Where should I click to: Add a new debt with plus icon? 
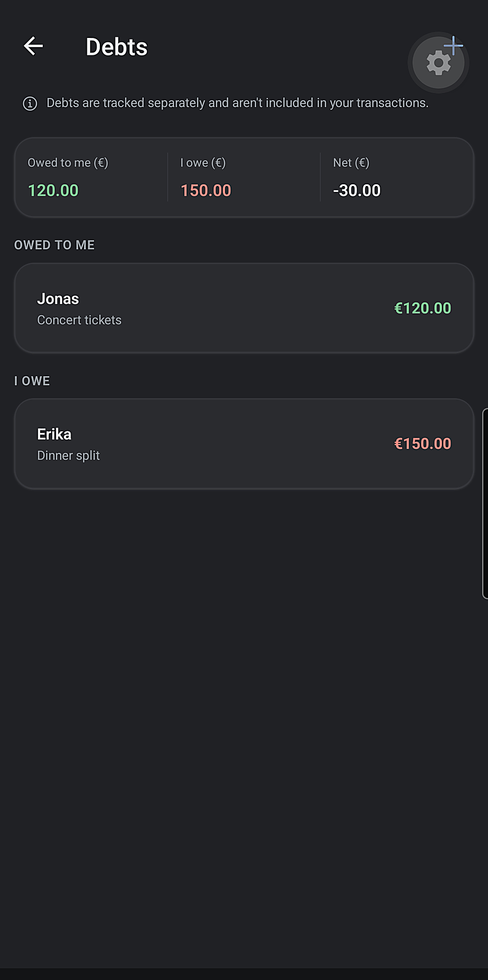click(454, 46)
